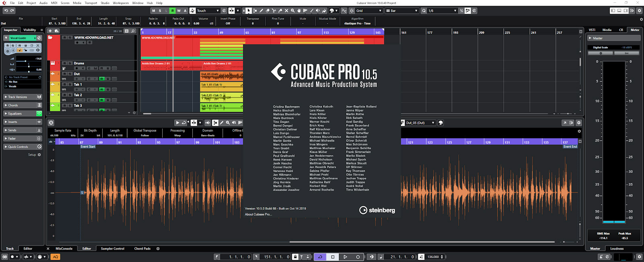This screenshot has height=262, width=644.
Task: Click the Vocals output routing field
Action: pyautogui.click(x=23, y=86)
